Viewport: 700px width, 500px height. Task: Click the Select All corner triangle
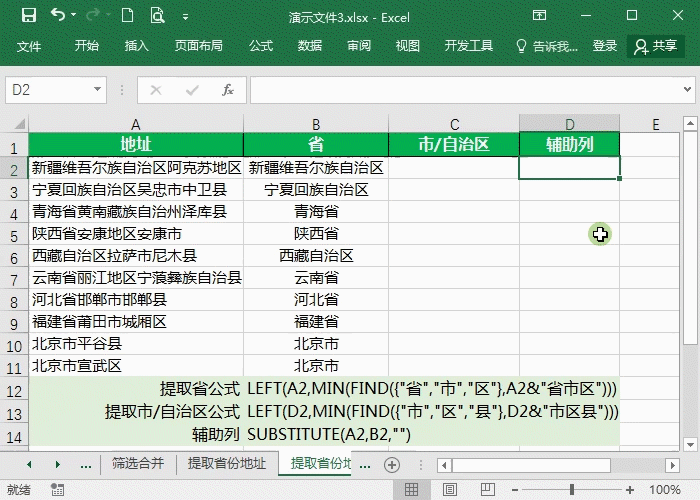click(18, 123)
